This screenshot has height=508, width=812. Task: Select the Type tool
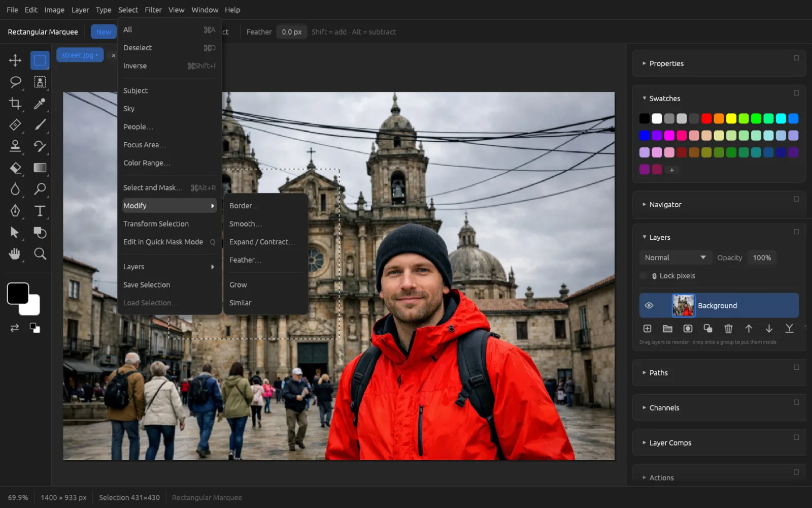40,211
